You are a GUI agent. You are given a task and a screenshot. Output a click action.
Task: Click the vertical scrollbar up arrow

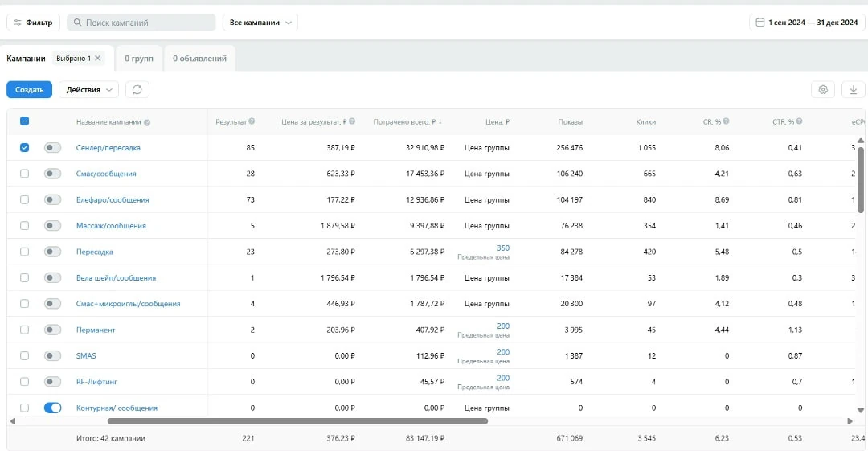point(860,141)
